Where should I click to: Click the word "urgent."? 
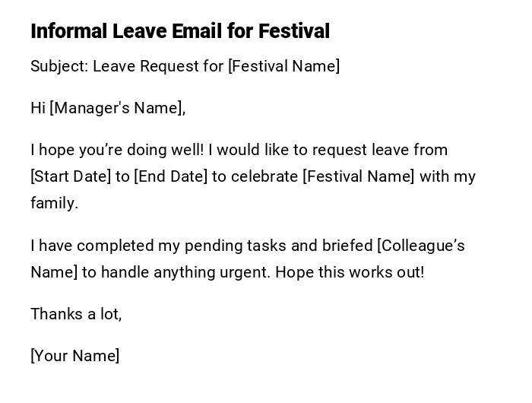(242, 272)
